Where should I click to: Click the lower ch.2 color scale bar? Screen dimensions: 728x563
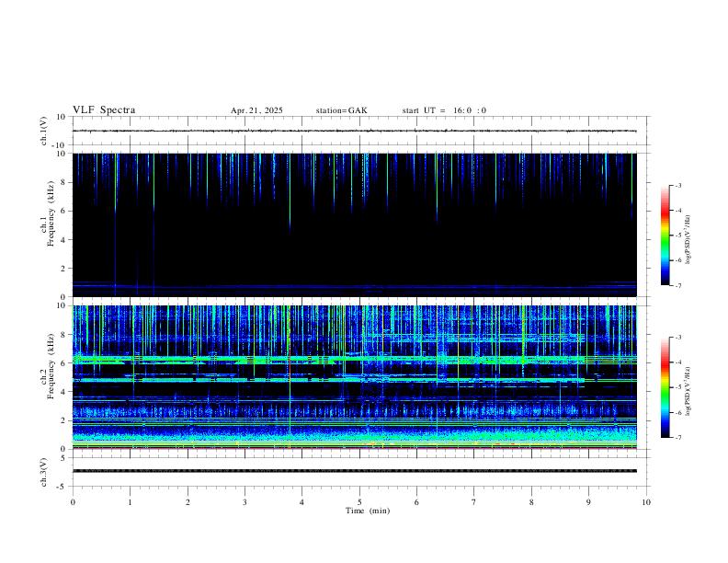pyautogui.click(x=665, y=387)
